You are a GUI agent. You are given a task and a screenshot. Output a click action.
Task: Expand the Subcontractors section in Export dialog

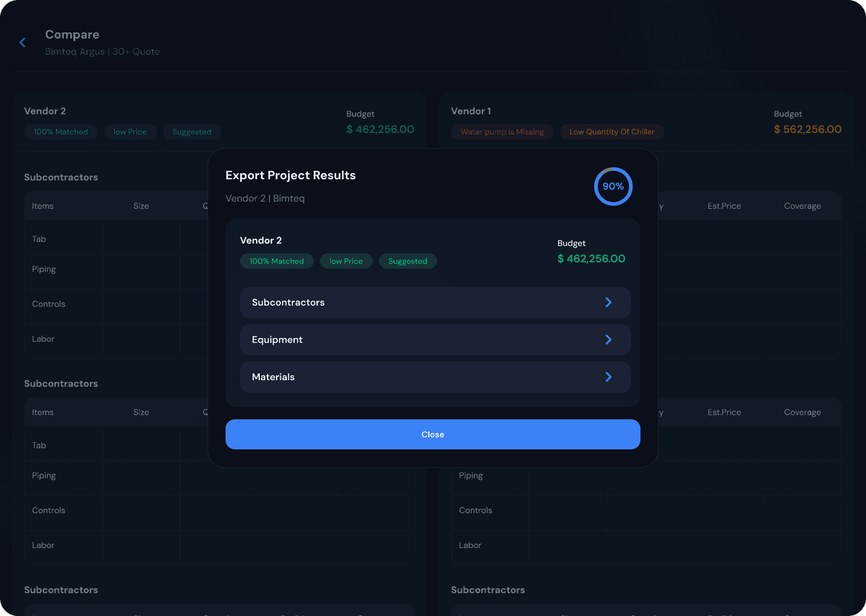(x=435, y=302)
